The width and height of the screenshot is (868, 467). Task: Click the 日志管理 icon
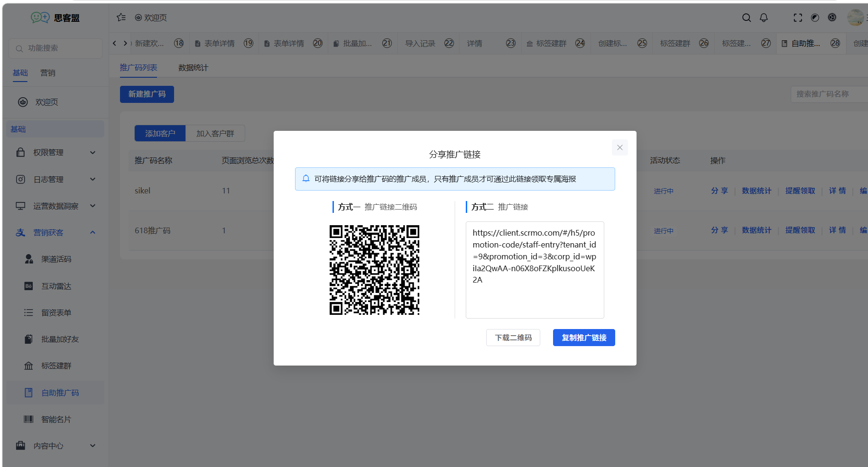point(20,179)
